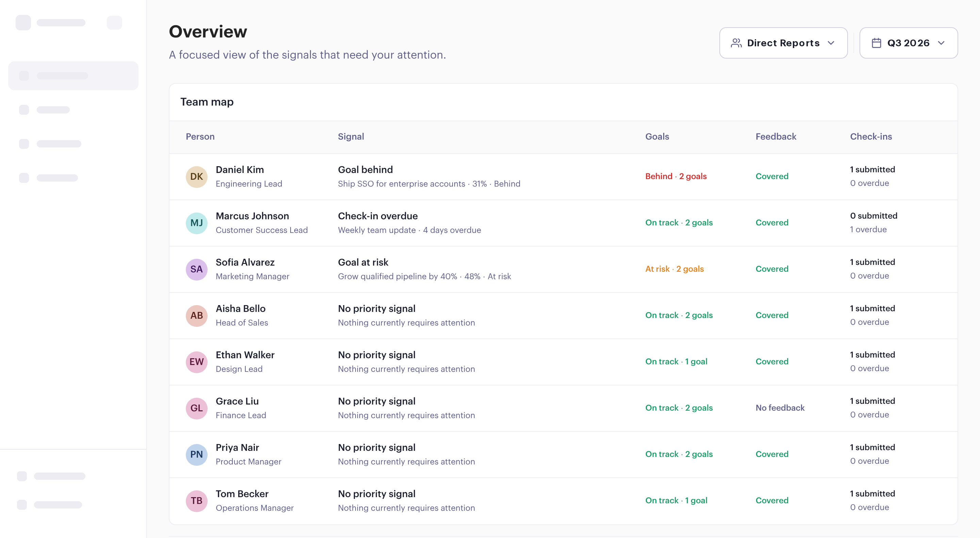Click the calendar icon beside Q3 2026
The height and width of the screenshot is (538, 980).
point(876,43)
